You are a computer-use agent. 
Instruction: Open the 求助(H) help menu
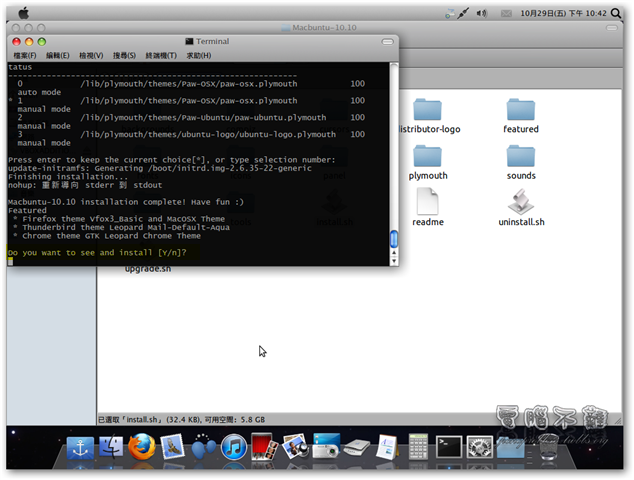coord(199,55)
